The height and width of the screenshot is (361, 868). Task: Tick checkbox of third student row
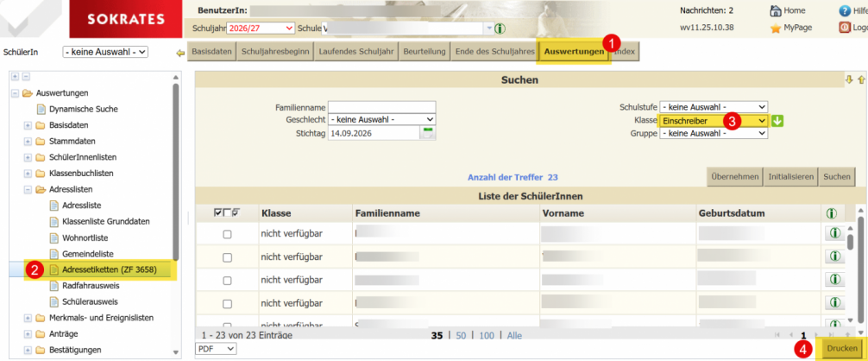tap(227, 281)
